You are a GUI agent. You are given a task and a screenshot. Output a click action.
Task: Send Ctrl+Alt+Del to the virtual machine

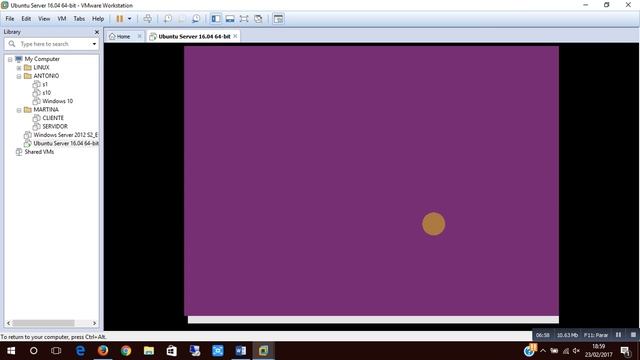148,19
